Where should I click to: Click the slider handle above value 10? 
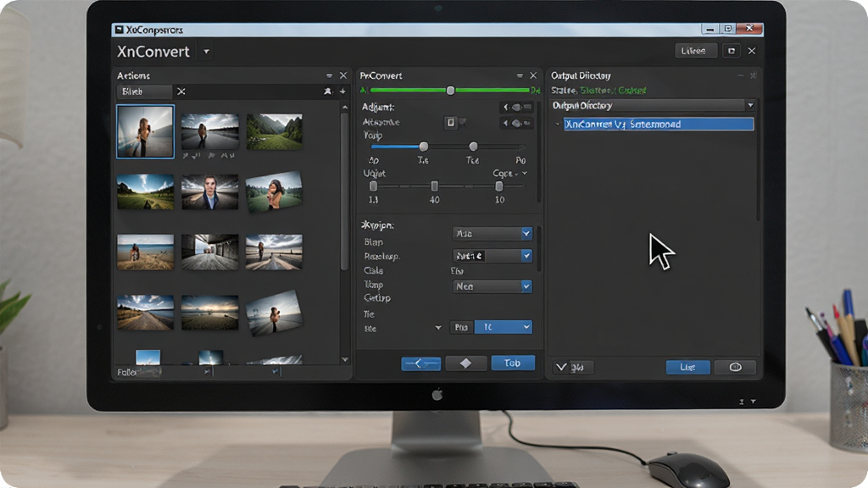coord(499,186)
